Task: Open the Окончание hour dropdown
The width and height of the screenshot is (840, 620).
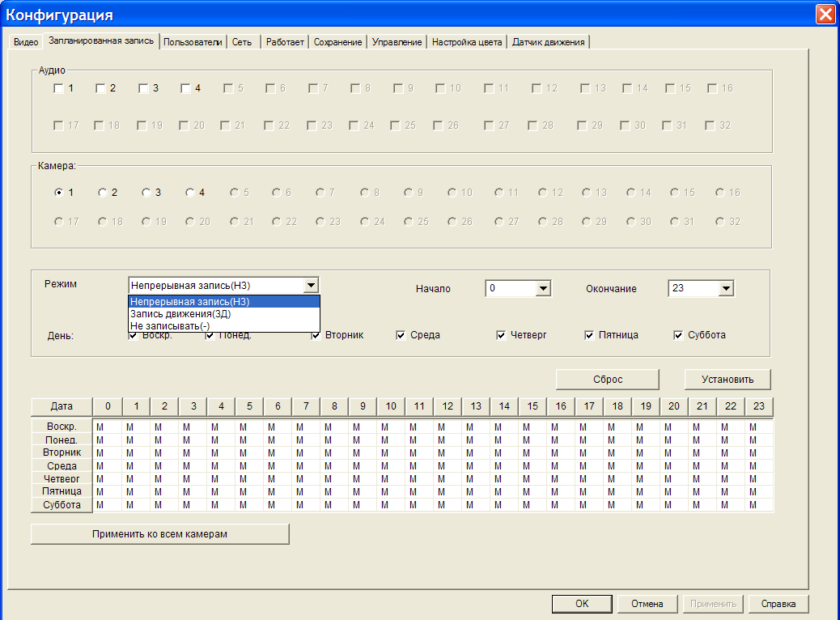Action: point(725,289)
